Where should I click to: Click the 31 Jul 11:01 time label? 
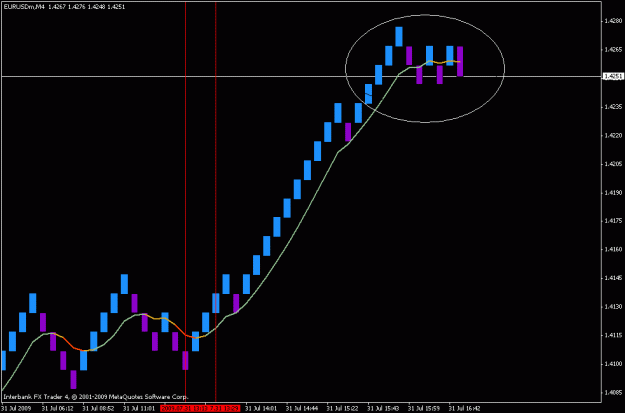[139, 409]
